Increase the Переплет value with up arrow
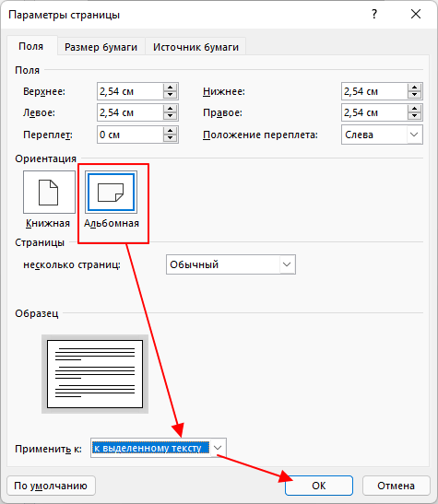 point(170,131)
